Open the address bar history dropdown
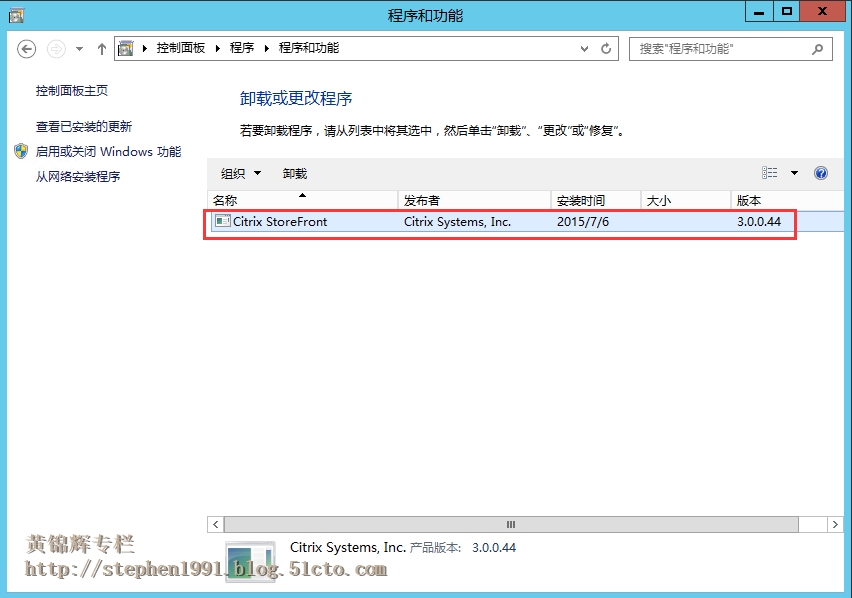Screen dimensions: 852x598 [584, 48]
